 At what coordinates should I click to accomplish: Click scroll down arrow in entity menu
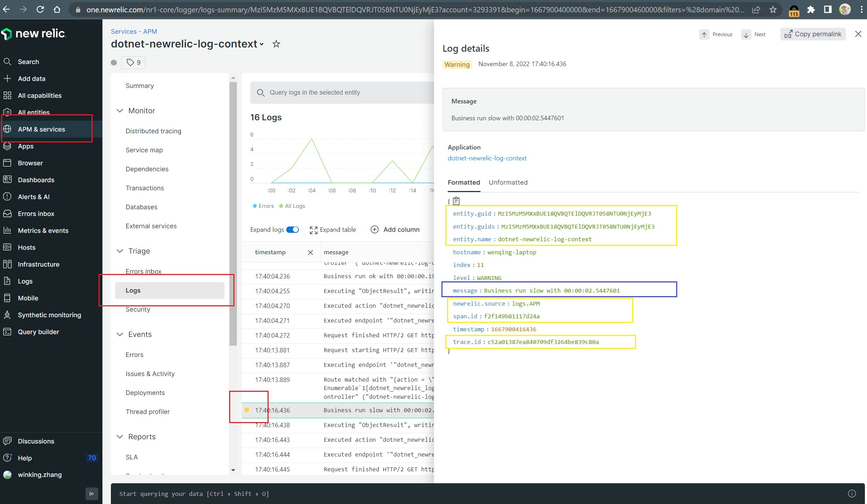[x=233, y=470]
